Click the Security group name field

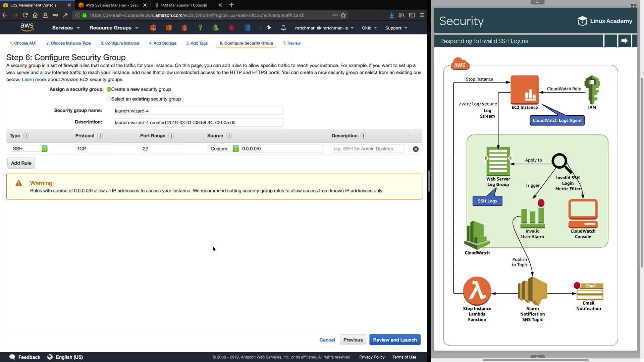tap(199, 111)
